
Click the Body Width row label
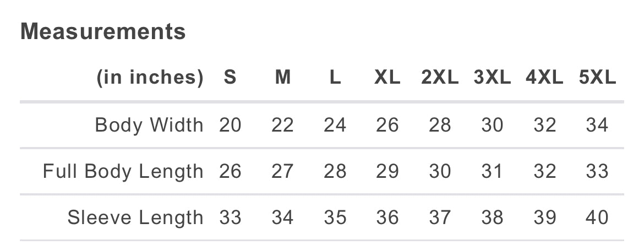pos(149,125)
